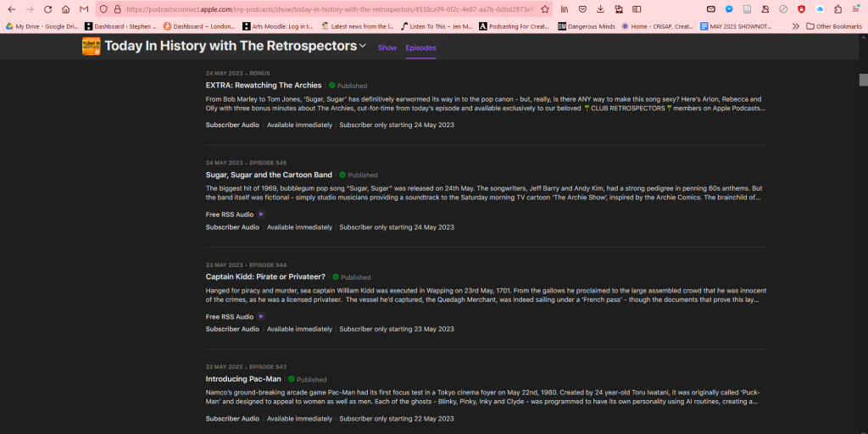Open the Listen To This bookmark
The width and height of the screenshot is (868, 434).
(437, 26)
